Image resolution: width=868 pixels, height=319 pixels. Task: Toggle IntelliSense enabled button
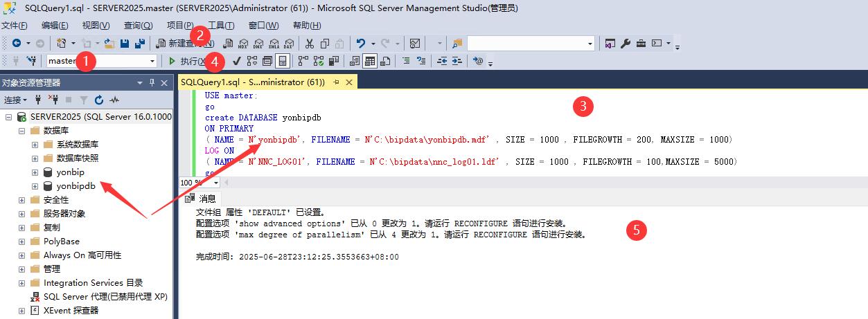[282, 61]
